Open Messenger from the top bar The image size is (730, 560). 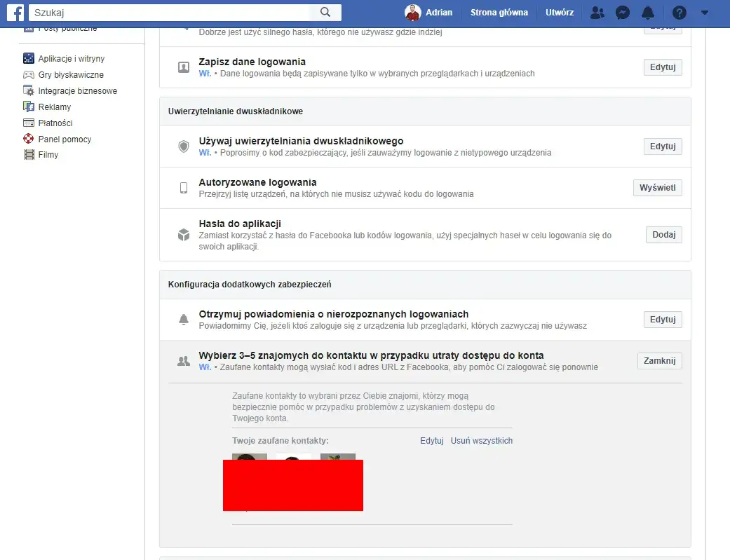(623, 12)
